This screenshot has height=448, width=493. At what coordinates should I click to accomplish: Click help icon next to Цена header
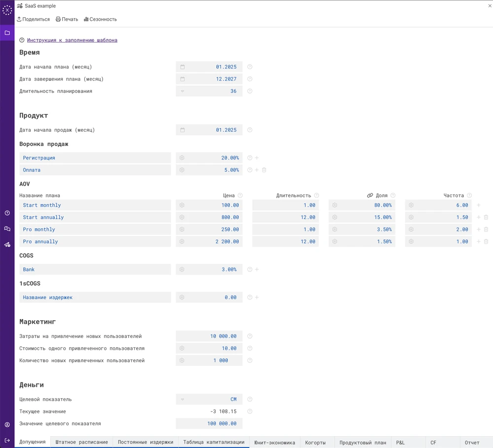(x=240, y=196)
